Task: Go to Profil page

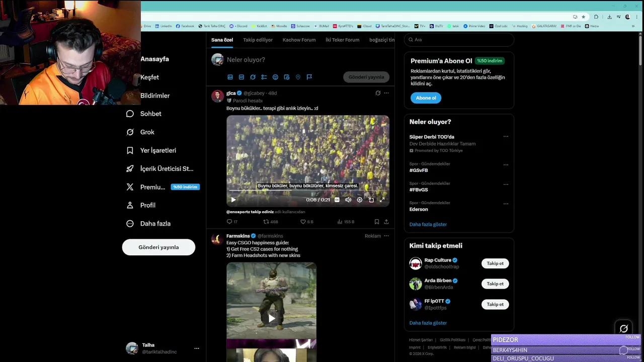Action: (140, 205)
